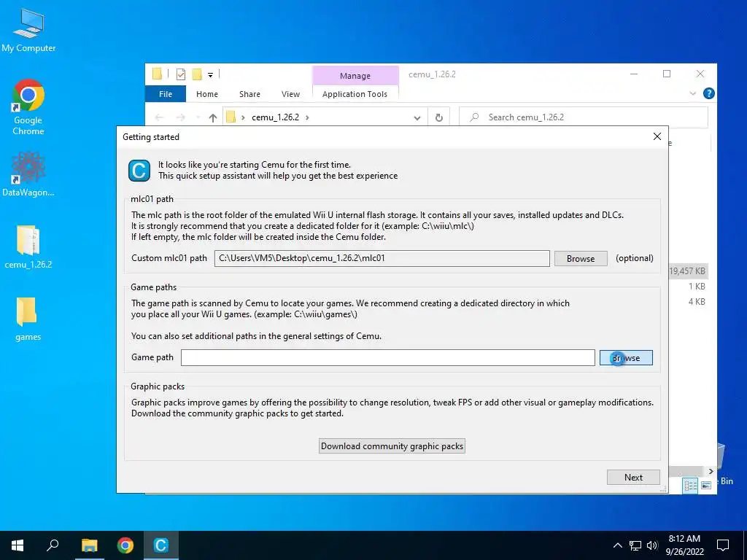747x560 pixels.
Task: Open the File tab in Explorer
Action: tap(166, 94)
